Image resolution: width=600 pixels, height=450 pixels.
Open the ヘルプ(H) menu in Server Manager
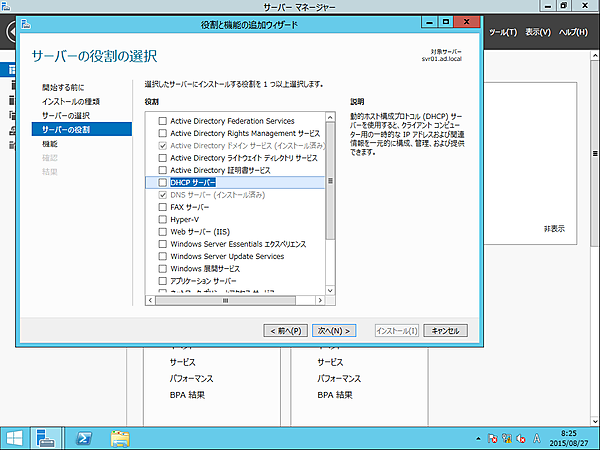pos(573,33)
